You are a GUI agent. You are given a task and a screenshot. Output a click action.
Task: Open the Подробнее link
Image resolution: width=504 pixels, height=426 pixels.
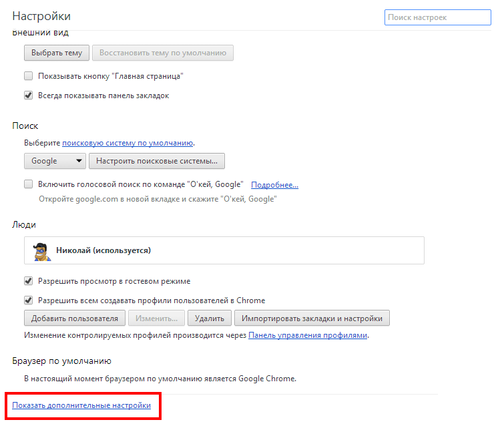(274, 185)
